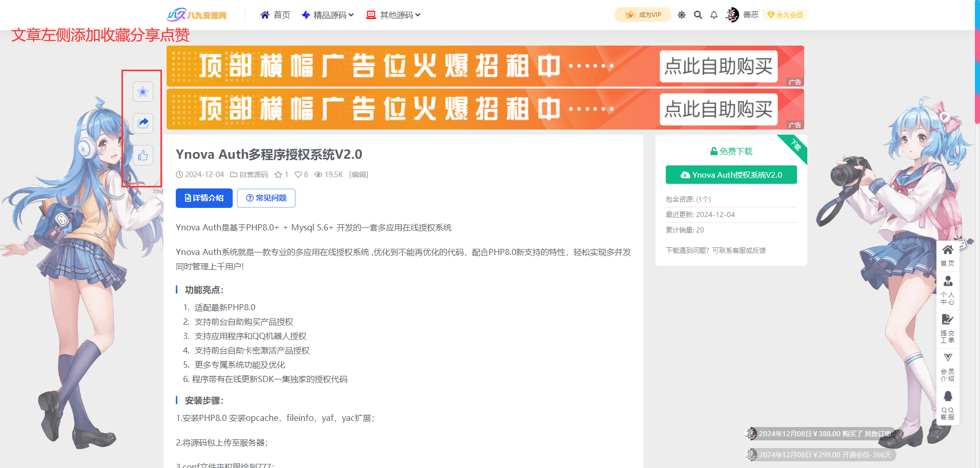The height and width of the screenshot is (468, 980).
Task: Expand the 精品源码 dropdown menu
Action: pyautogui.click(x=328, y=15)
